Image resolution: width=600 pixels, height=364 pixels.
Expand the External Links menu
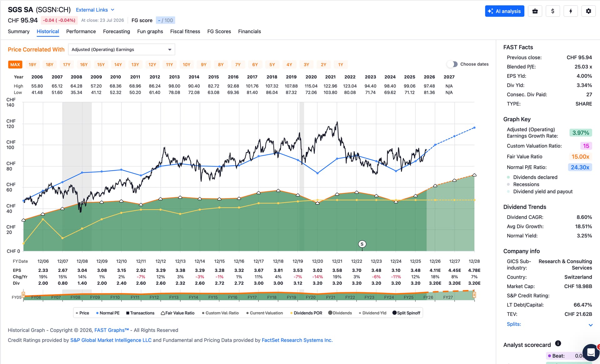(95, 10)
